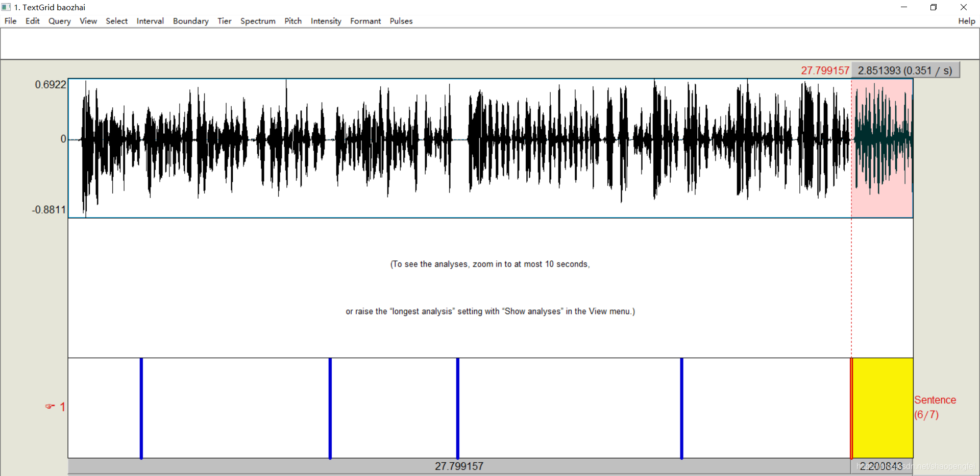Open the Intensity menu

(326, 21)
